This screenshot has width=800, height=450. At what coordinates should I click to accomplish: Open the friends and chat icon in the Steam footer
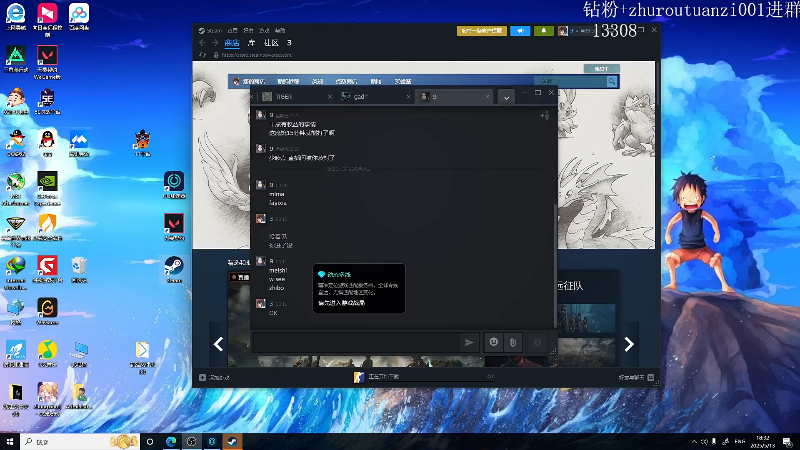click(651, 378)
